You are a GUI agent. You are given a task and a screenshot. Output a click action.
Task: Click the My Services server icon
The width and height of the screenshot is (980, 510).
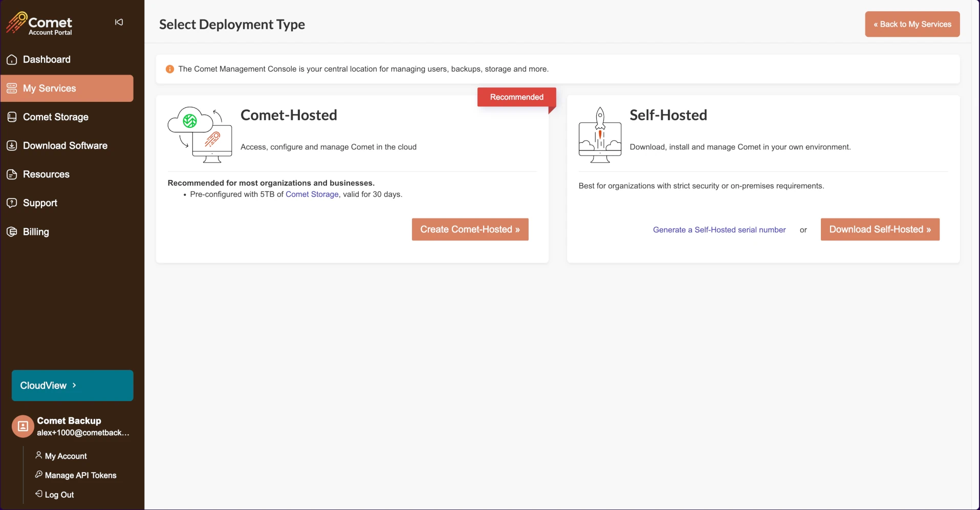click(x=12, y=88)
